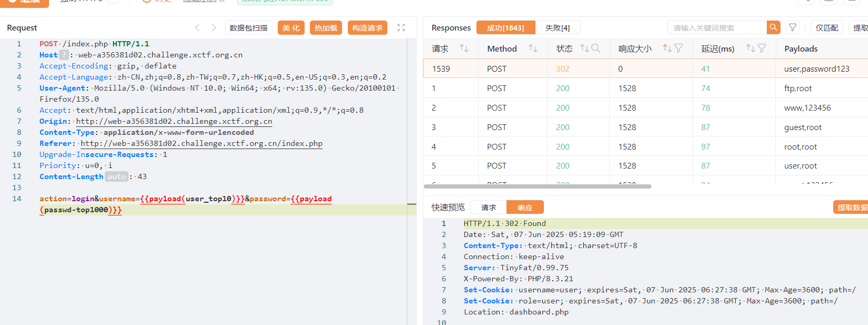
Task: Click the question mark icon next to Host
Action: click(x=64, y=55)
